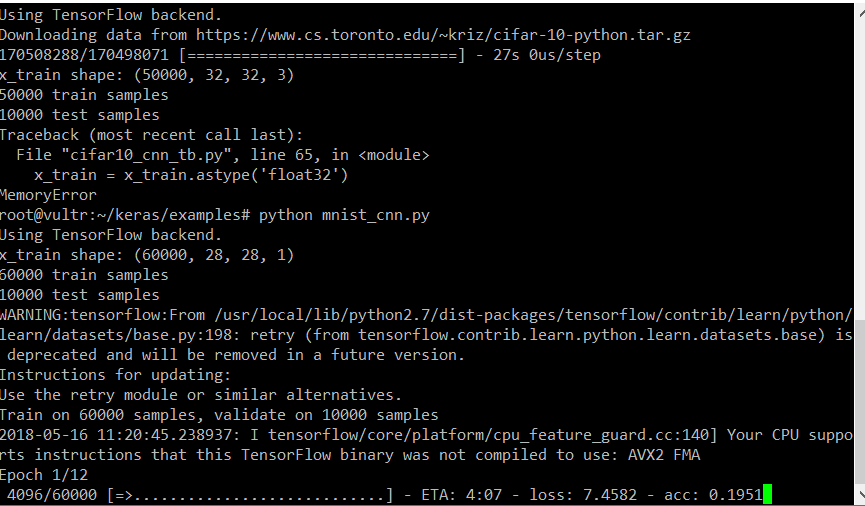865x506 pixels.
Task: Click the "Instructions for updating:" line
Action: click(x=115, y=374)
